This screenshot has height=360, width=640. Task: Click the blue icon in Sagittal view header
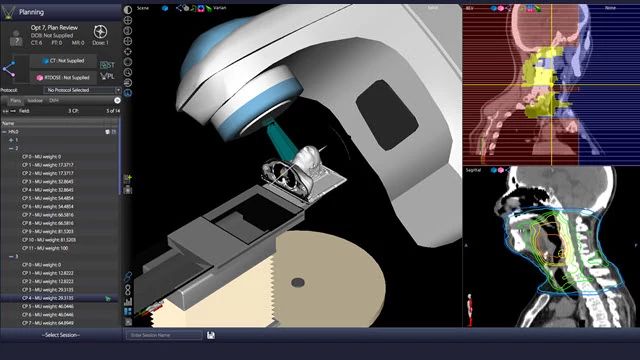494,170
